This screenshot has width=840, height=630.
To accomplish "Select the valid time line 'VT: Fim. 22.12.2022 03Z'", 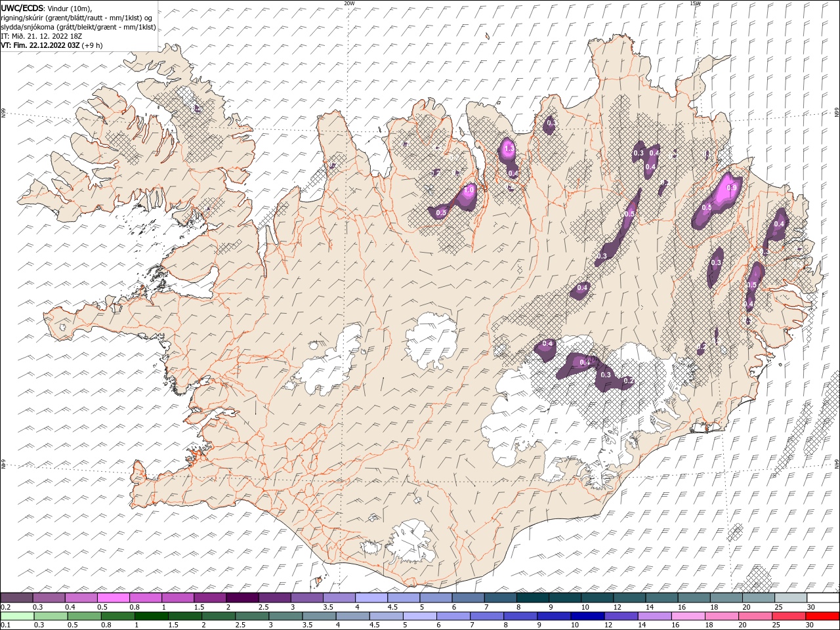I will (40, 45).
